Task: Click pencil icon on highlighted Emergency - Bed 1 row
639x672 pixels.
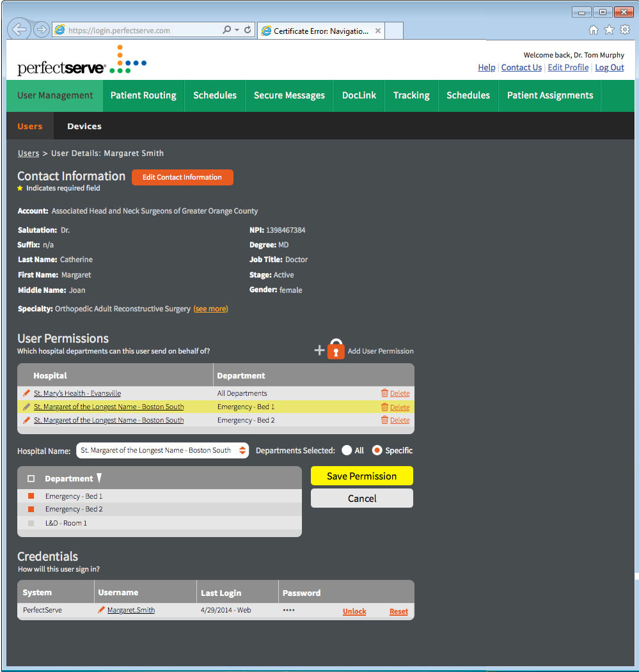Action: pyautogui.click(x=27, y=407)
